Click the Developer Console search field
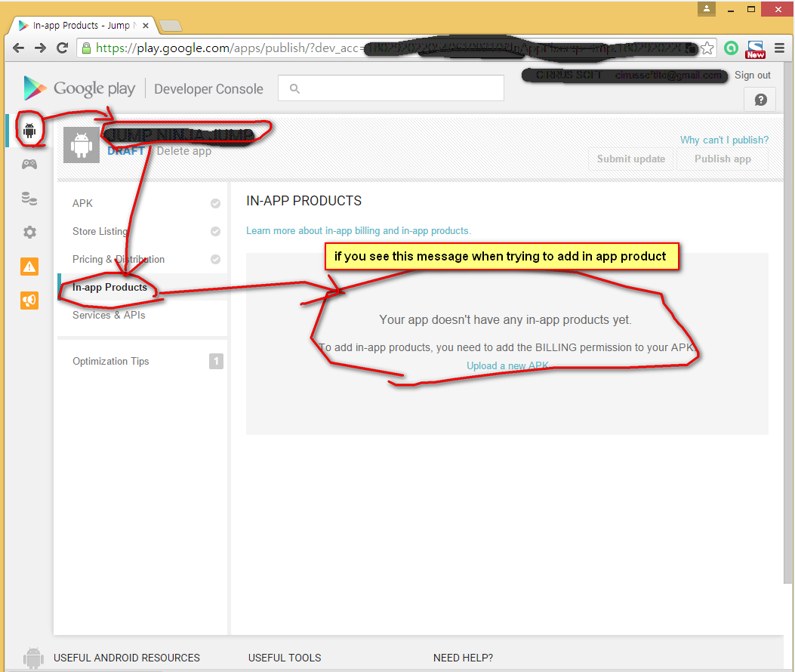795x672 pixels. [391, 88]
